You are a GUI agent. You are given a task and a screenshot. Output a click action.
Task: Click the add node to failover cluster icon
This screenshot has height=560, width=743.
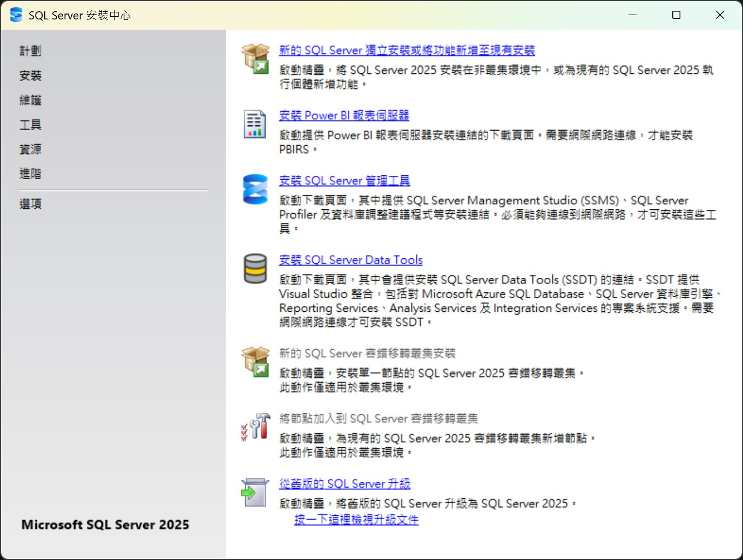pyautogui.click(x=255, y=427)
